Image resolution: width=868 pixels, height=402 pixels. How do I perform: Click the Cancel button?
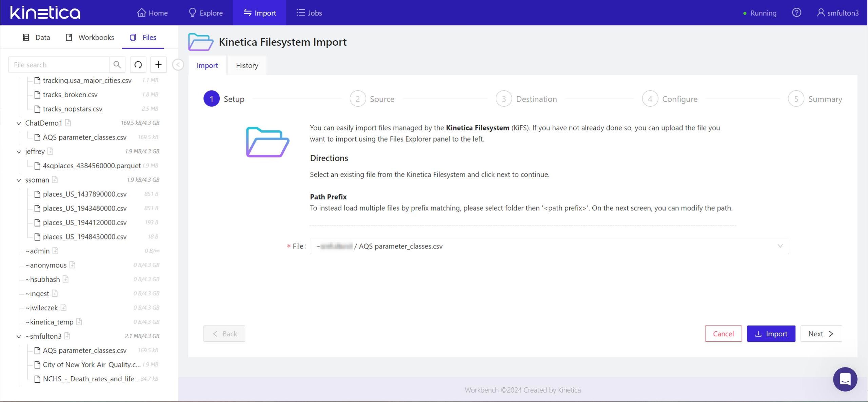click(723, 334)
